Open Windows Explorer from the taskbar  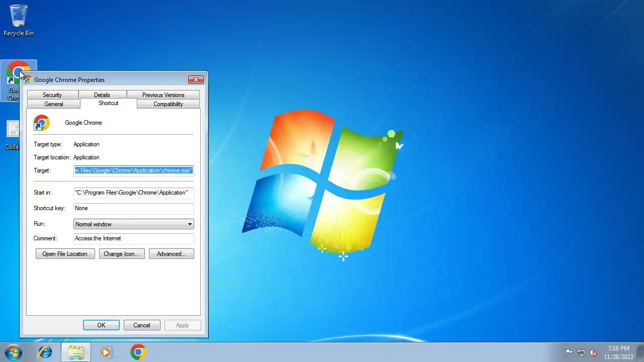[76, 352]
